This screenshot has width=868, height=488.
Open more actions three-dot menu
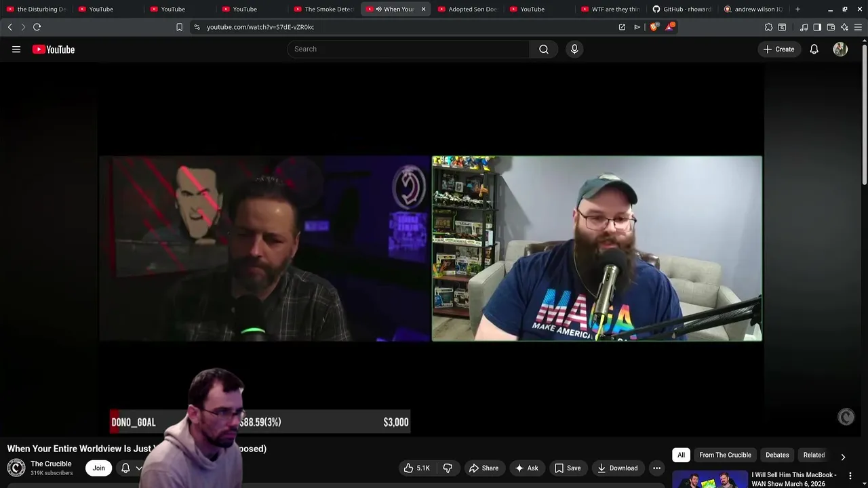tap(656, 468)
